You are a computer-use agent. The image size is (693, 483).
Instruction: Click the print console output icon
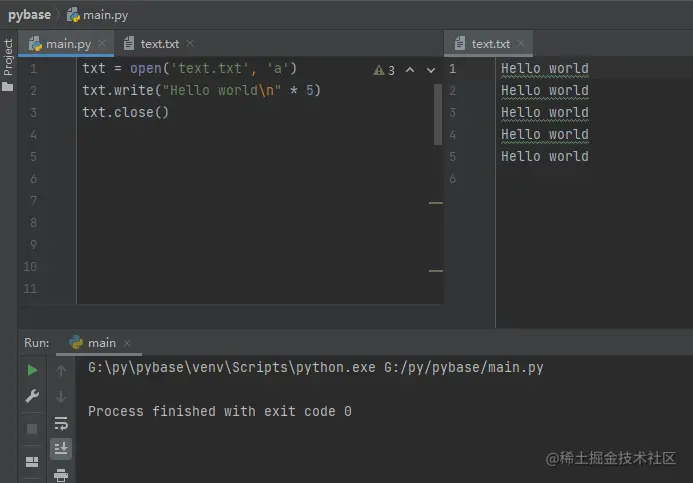[x=61, y=475]
